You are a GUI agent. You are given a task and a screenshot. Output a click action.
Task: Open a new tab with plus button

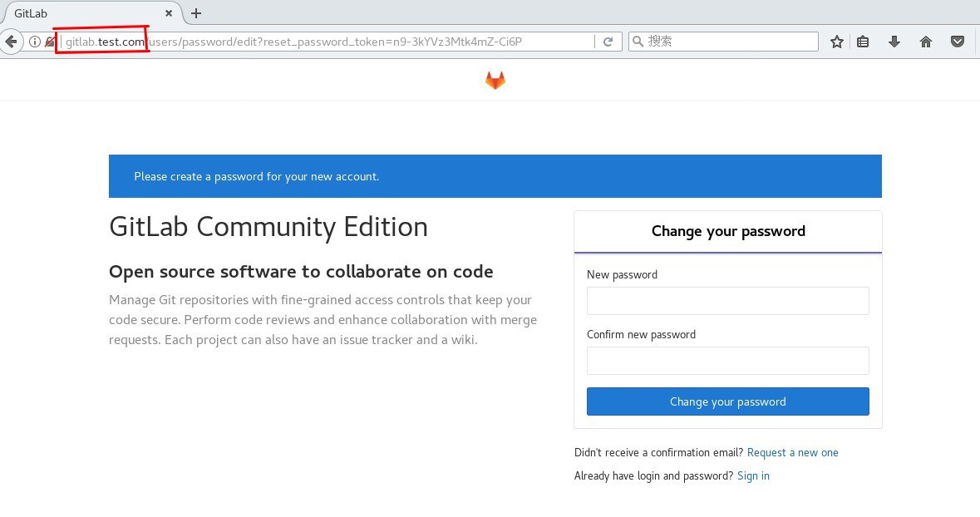coord(196,13)
